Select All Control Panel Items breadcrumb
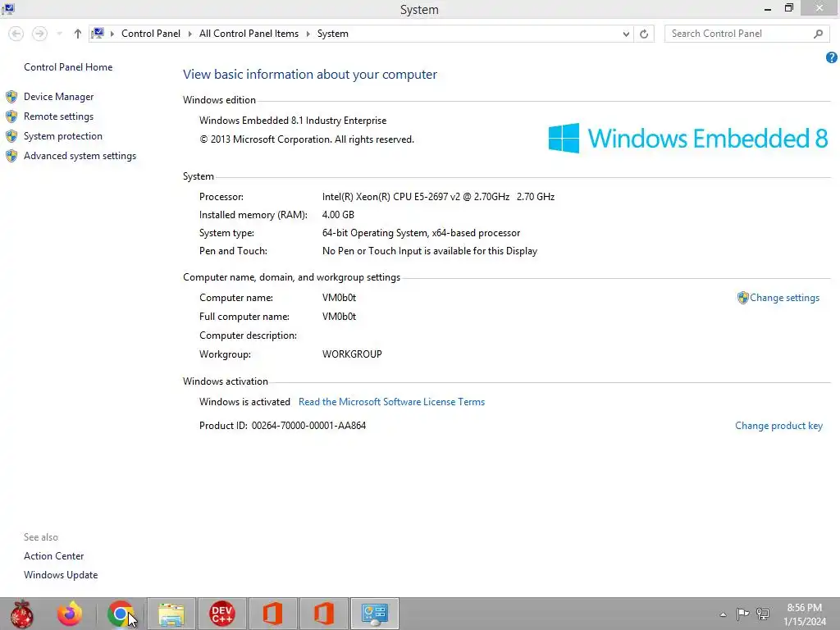Image resolution: width=840 pixels, height=630 pixels. [249, 33]
